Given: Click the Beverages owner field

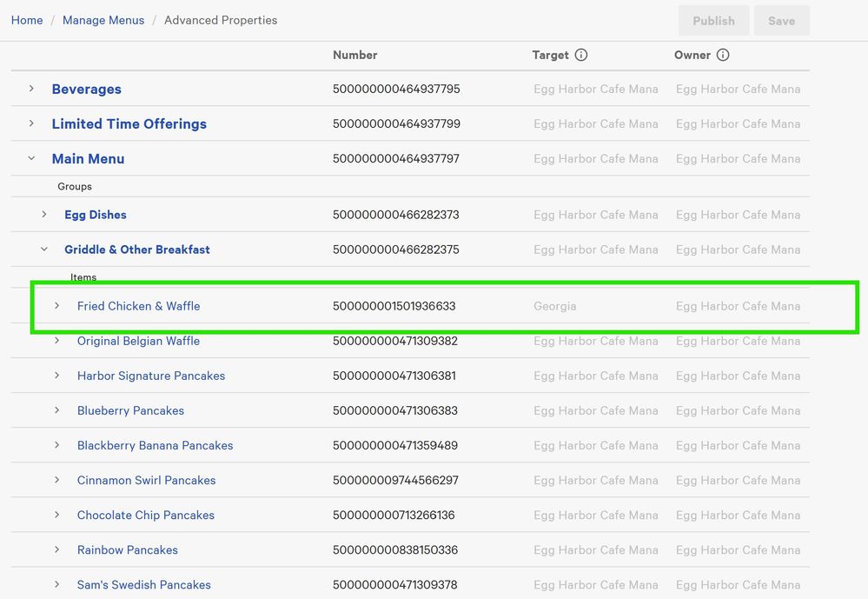Looking at the screenshot, I should click(738, 89).
